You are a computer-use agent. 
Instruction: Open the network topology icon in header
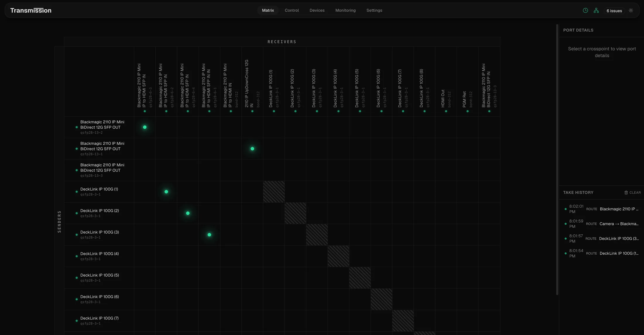(x=596, y=11)
